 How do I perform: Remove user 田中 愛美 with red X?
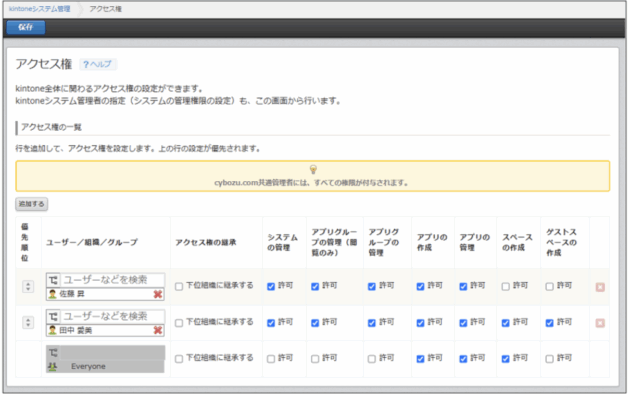(x=157, y=330)
